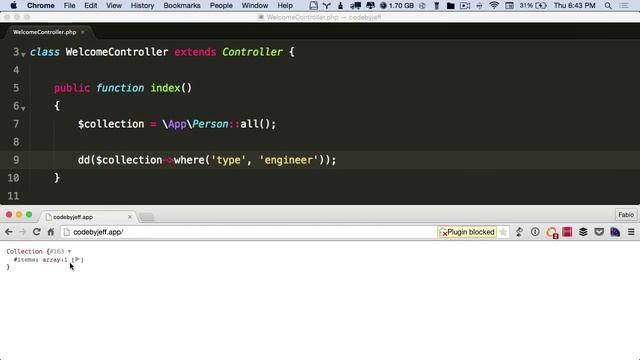Screen dimensions: 640x360
Task: Click the Collection text in the dump output
Action: pyautogui.click(x=24, y=251)
